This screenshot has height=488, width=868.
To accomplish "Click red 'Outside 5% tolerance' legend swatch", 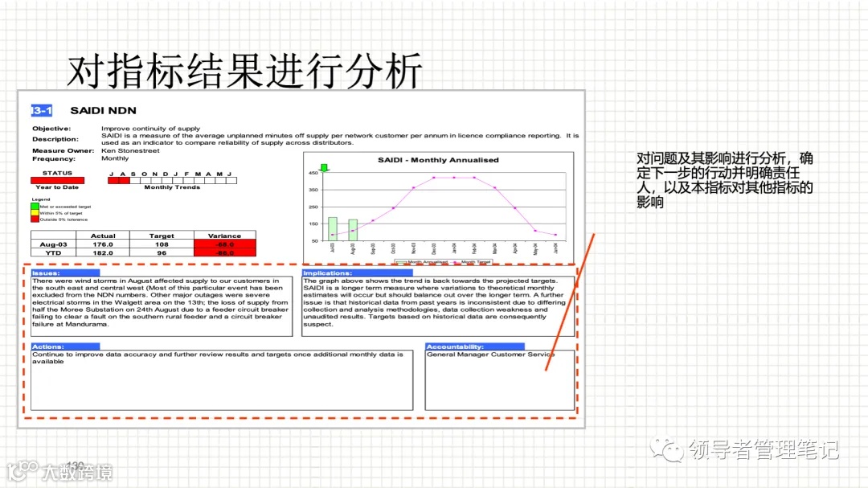I will click(x=35, y=219).
